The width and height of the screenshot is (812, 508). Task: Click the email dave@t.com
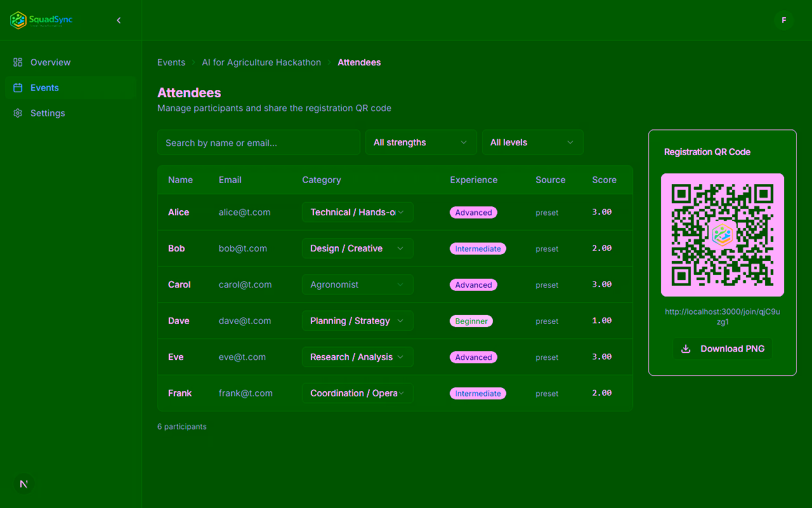(x=245, y=321)
